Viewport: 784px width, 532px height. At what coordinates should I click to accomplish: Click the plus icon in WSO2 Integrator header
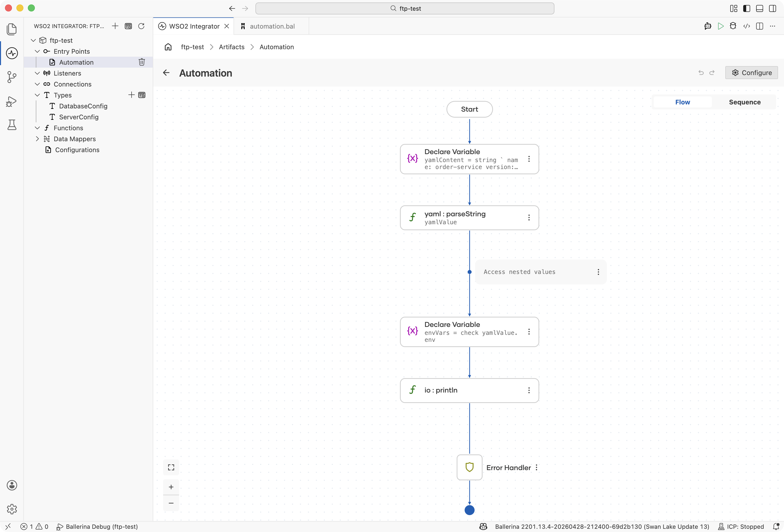(x=115, y=26)
